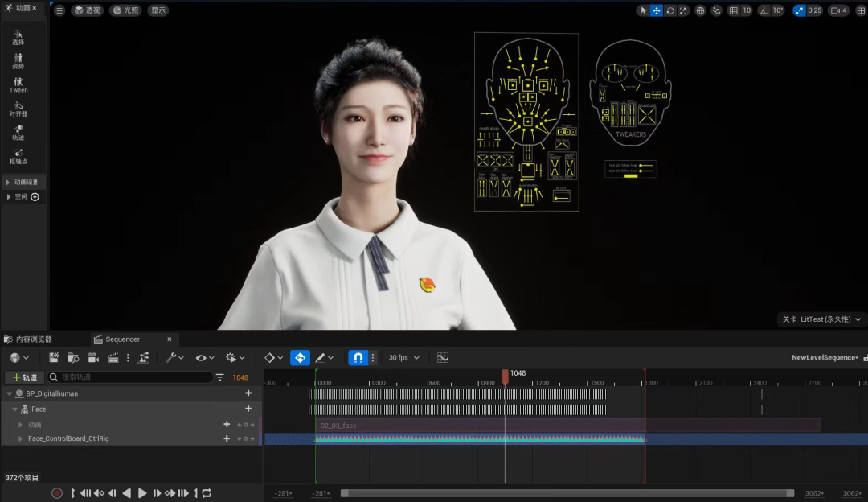Toggle auto-key button in Sequencer toolbar
Viewport: 868px width, 502px height.
pyautogui.click(x=300, y=357)
